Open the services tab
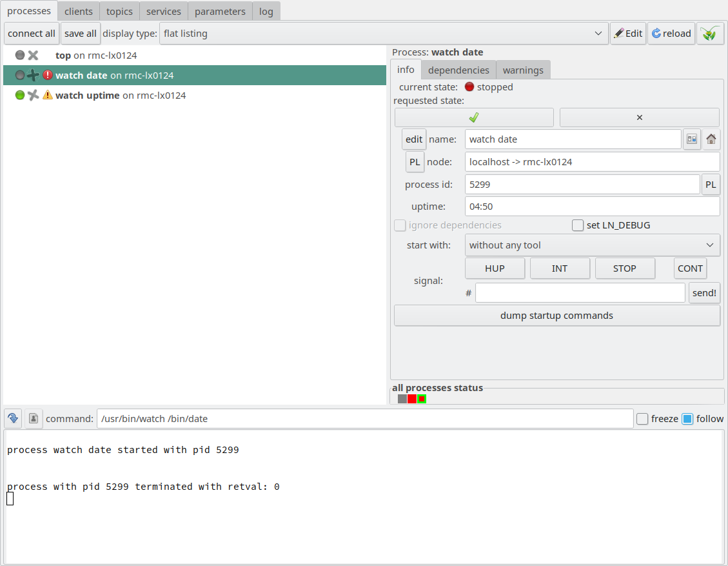This screenshot has width=728, height=566. pos(163,12)
